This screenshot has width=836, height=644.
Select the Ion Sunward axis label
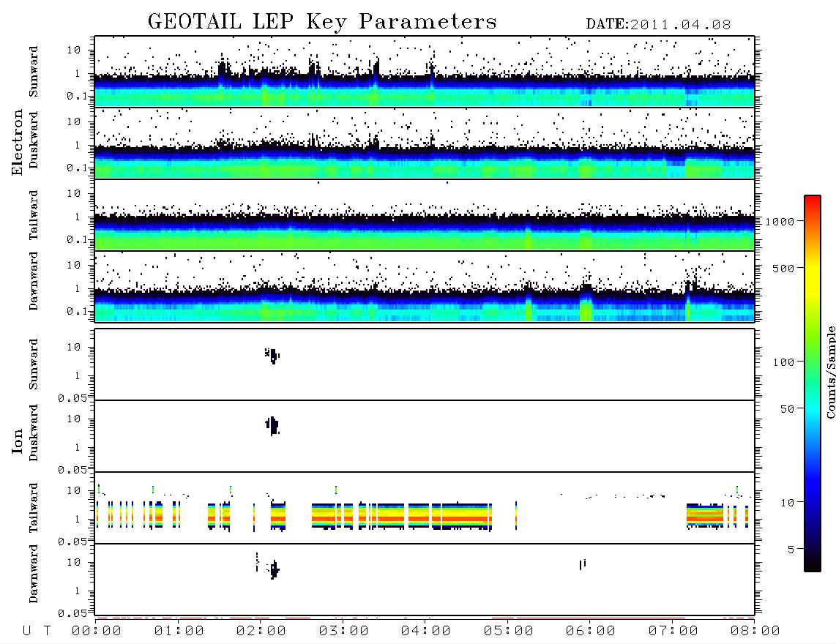pyautogui.click(x=34, y=364)
